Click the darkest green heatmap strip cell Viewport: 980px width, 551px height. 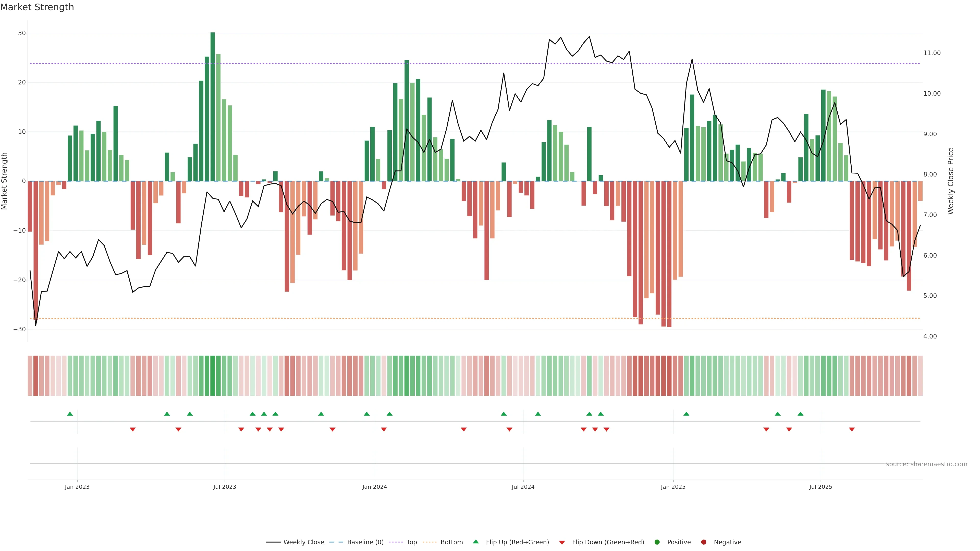click(213, 375)
